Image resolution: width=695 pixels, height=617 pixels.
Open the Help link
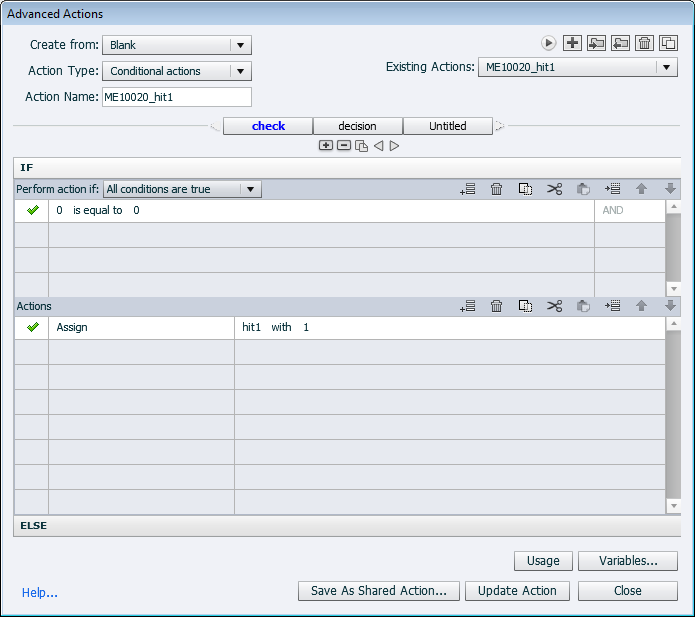pyautogui.click(x=39, y=593)
